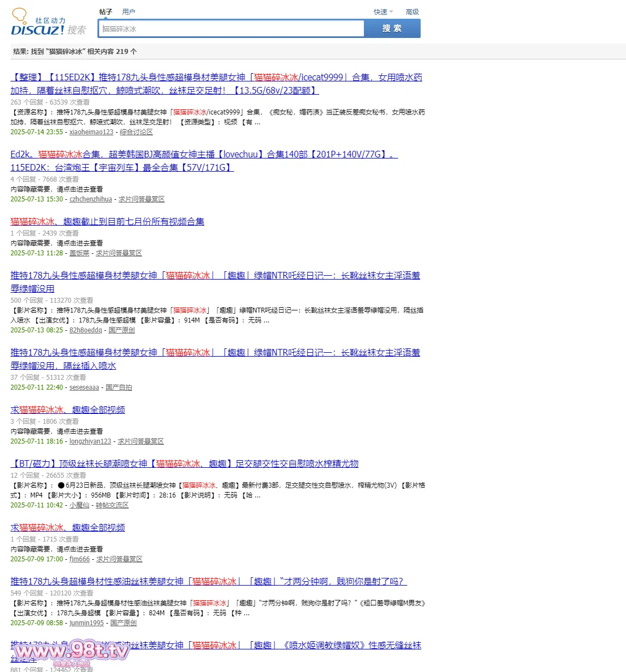Open the 求片问答悬赏区 link beside czhchenzhihua

coord(141,199)
